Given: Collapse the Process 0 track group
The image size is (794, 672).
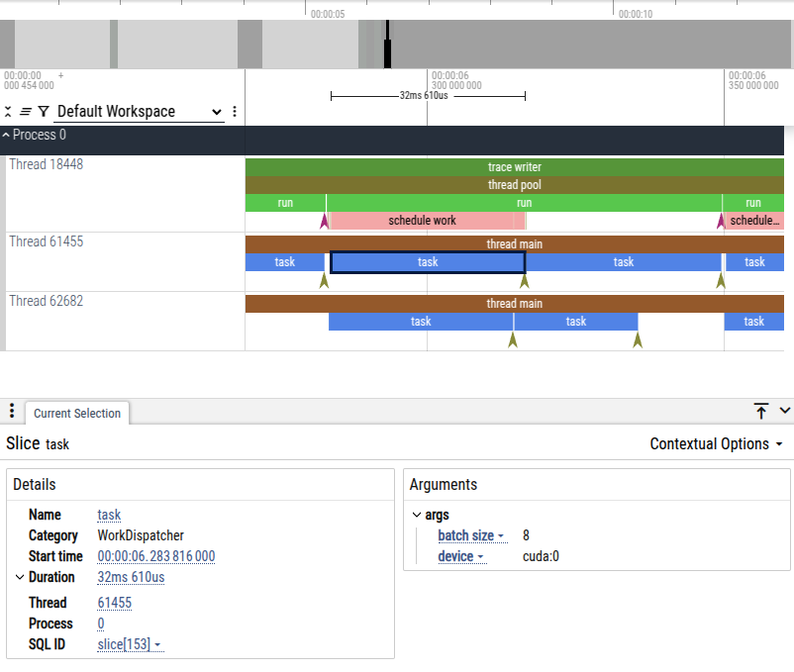Looking at the screenshot, I should (7, 136).
